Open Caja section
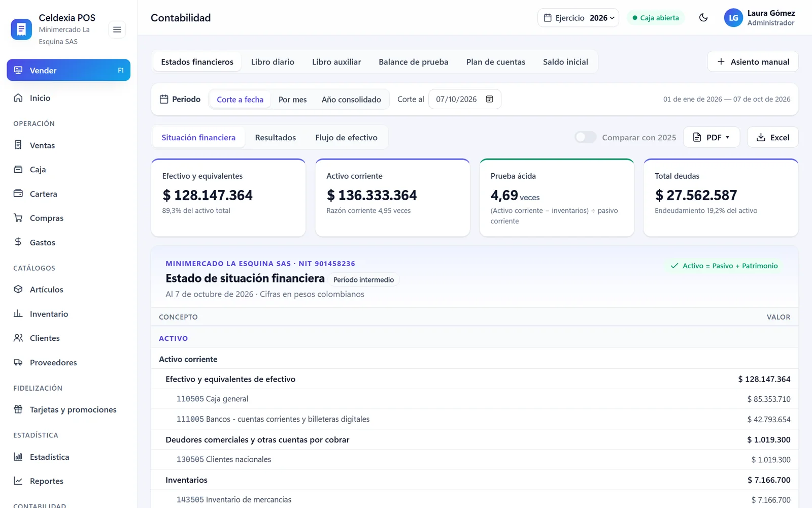Screen dimensions: 812x508 [x=69, y=170]
